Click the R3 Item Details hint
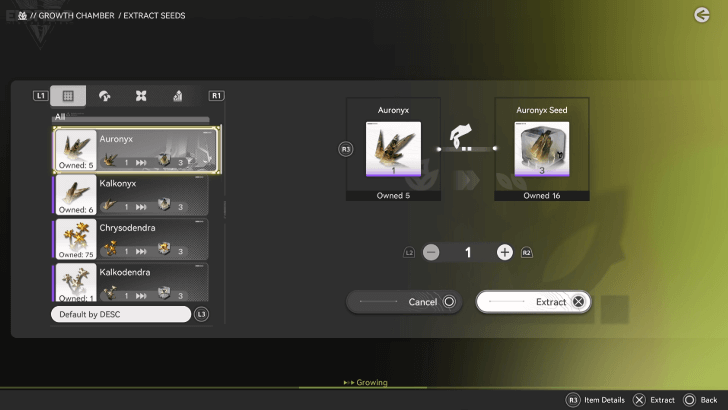The image size is (728, 410). point(596,400)
